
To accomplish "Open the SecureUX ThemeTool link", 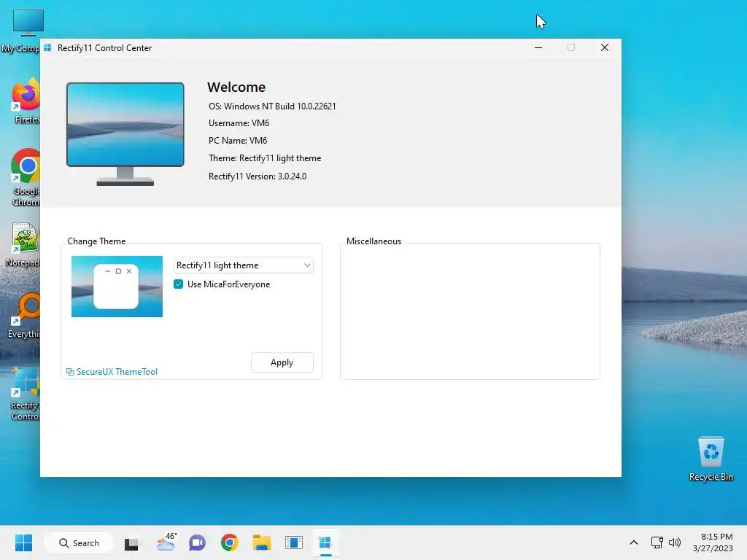I will click(x=112, y=372).
